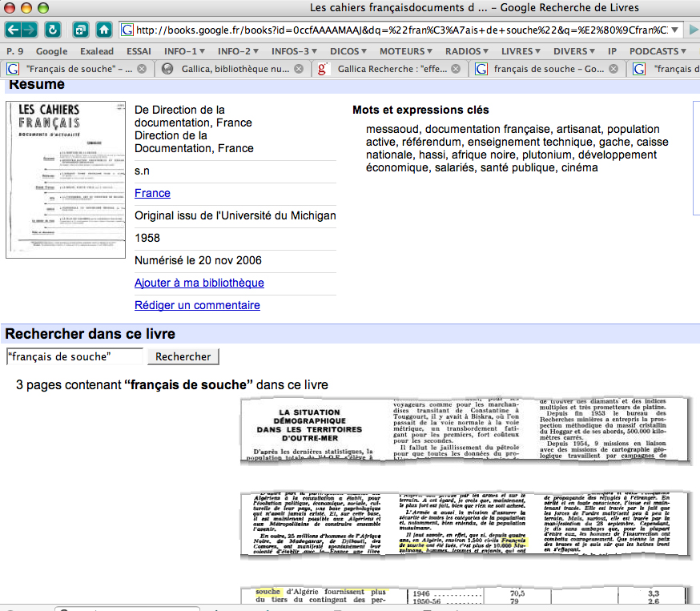
Task: Open the Exalead bookmark
Action: (x=97, y=51)
